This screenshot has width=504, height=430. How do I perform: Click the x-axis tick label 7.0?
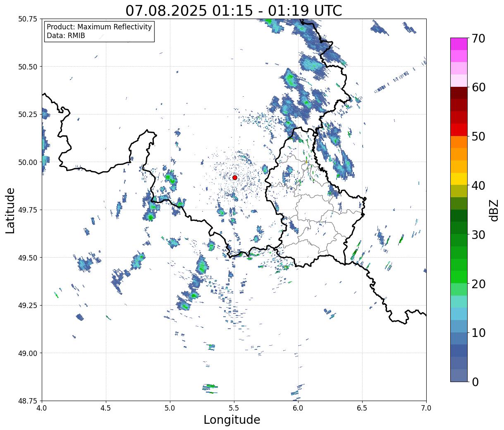pos(426,408)
